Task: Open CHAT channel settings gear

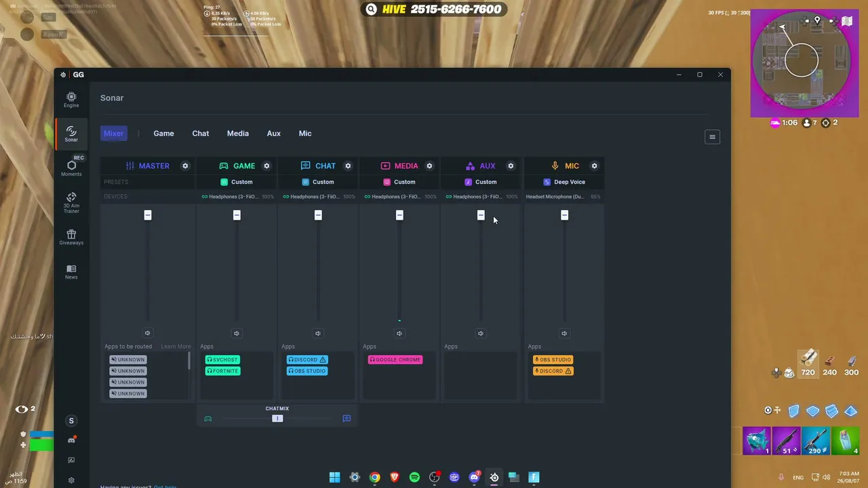Action: [348, 166]
